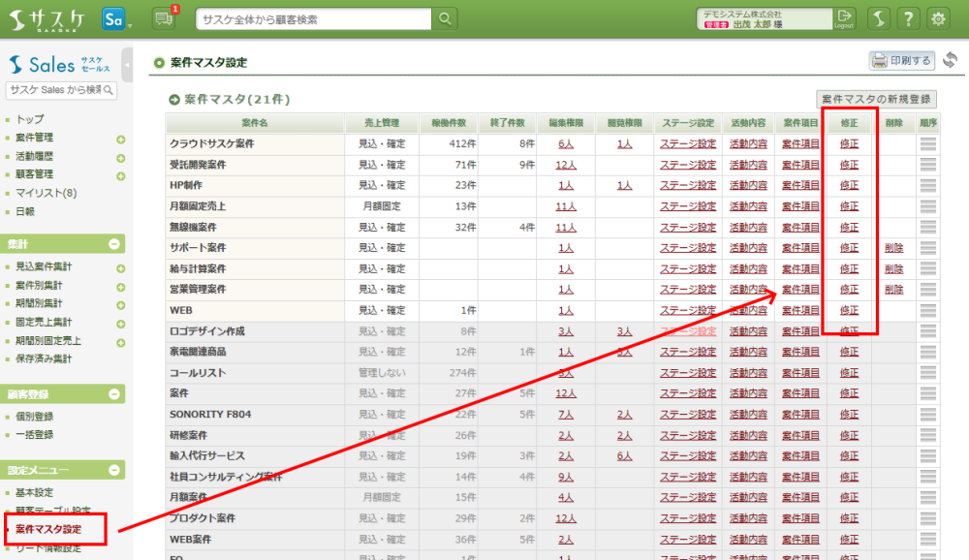Click the search magnifier button in top bar
Image resolution: width=969 pixels, height=560 pixels.
(445, 19)
